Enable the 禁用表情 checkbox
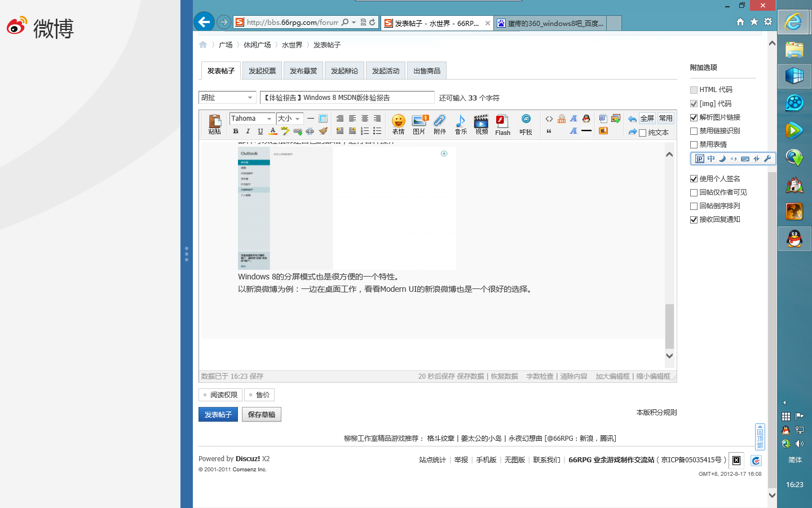812x508 pixels. click(x=694, y=144)
